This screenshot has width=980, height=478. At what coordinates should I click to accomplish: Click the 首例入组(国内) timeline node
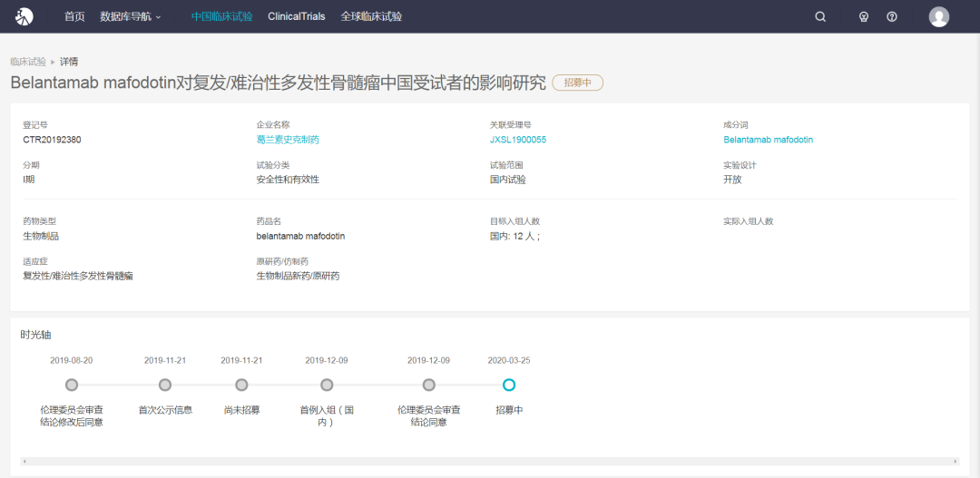point(327,385)
